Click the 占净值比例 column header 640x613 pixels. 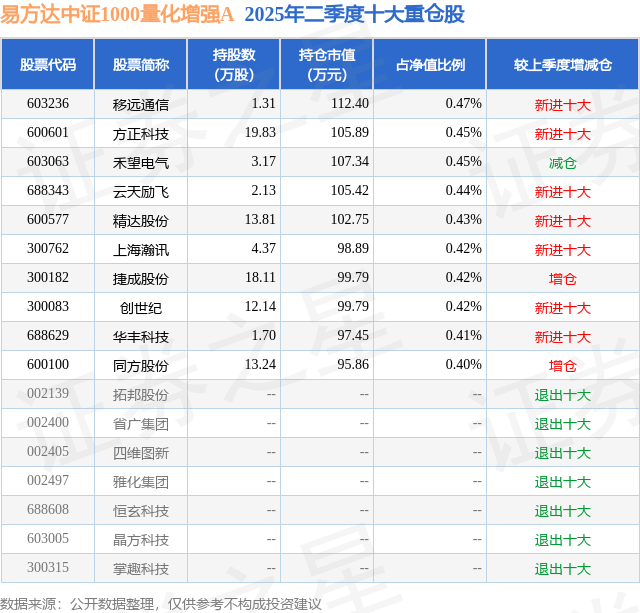[x=430, y=64]
